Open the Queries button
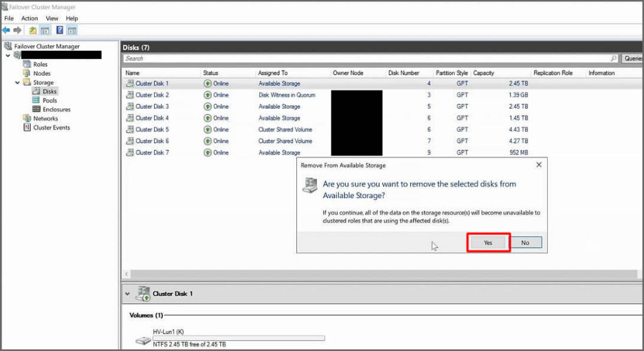This screenshot has height=351, width=644. coord(632,58)
